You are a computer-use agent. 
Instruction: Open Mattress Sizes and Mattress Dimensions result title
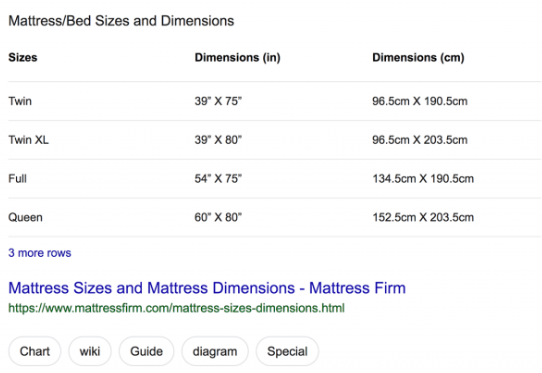[x=207, y=288]
